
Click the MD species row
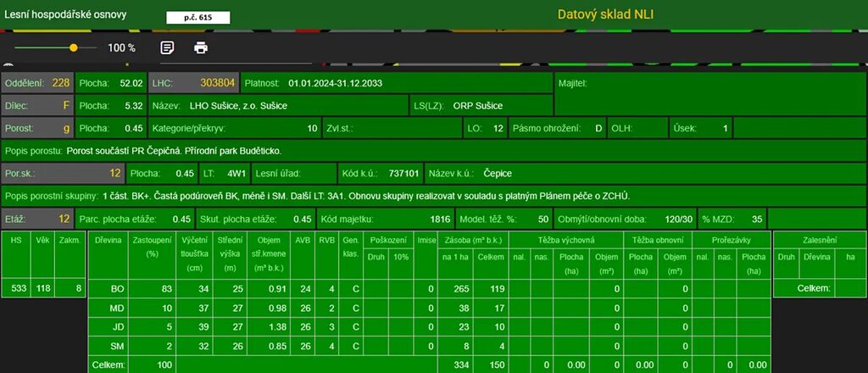(x=118, y=308)
